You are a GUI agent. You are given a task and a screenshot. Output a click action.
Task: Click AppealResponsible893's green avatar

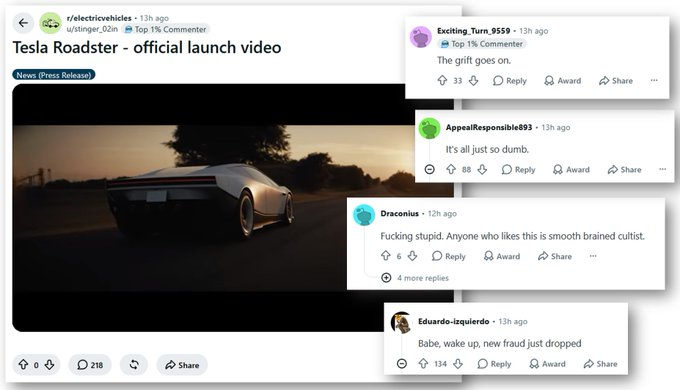(429, 129)
